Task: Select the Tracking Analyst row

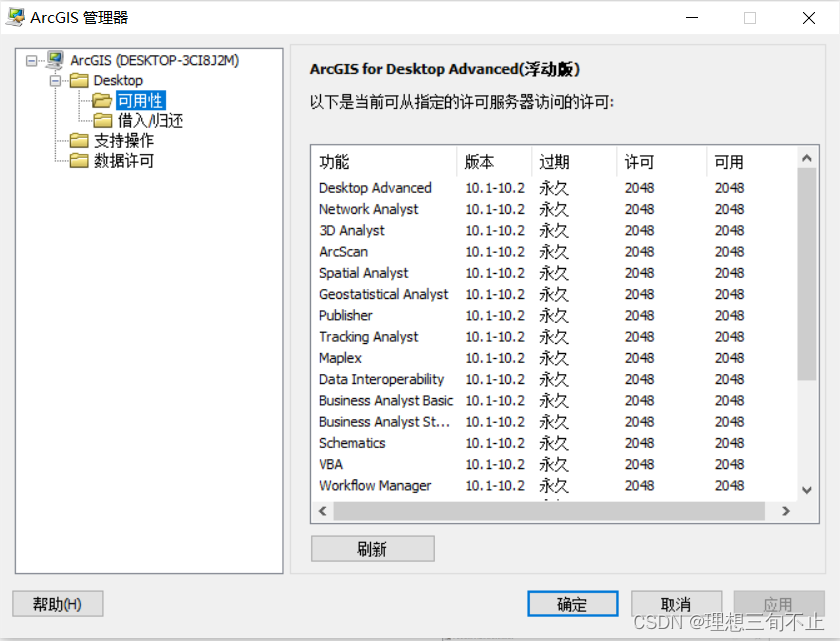Action: pos(554,337)
